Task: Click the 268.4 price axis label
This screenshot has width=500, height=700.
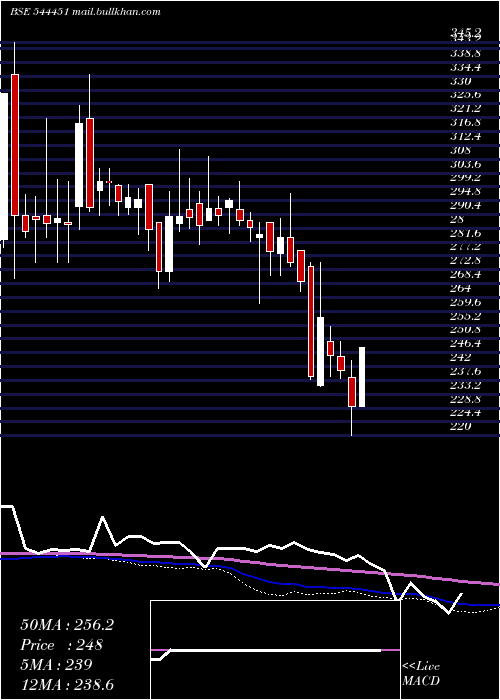Action: [466, 275]
